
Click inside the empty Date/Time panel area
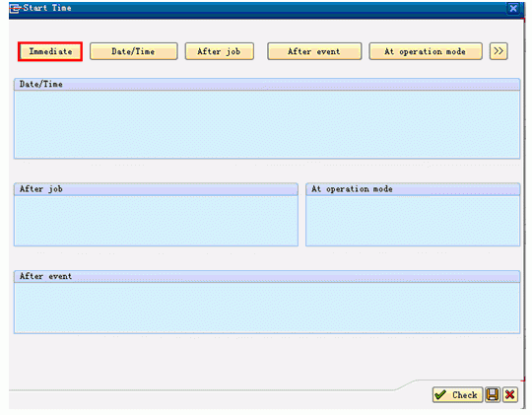pyautogui.click(x=267, y=124)
